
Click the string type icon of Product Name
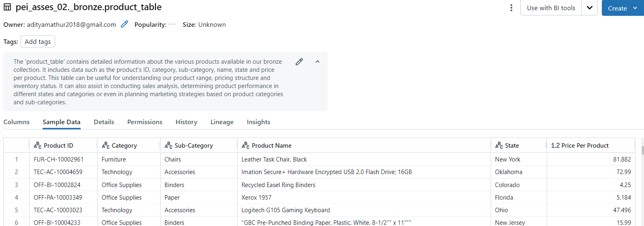click(x=245, y=145)
